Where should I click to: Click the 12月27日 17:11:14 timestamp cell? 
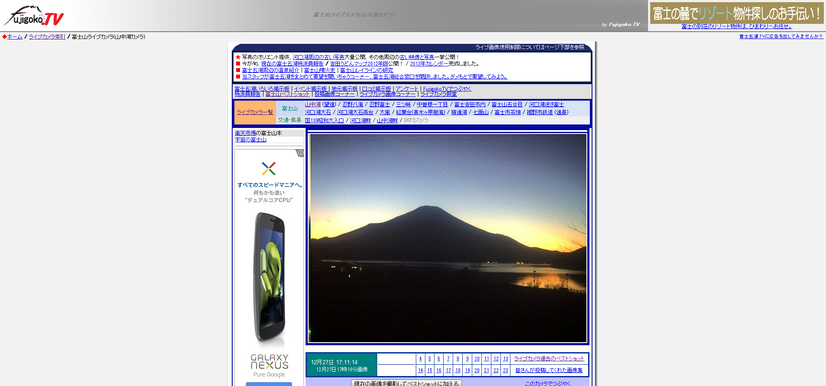click(341, 365)
